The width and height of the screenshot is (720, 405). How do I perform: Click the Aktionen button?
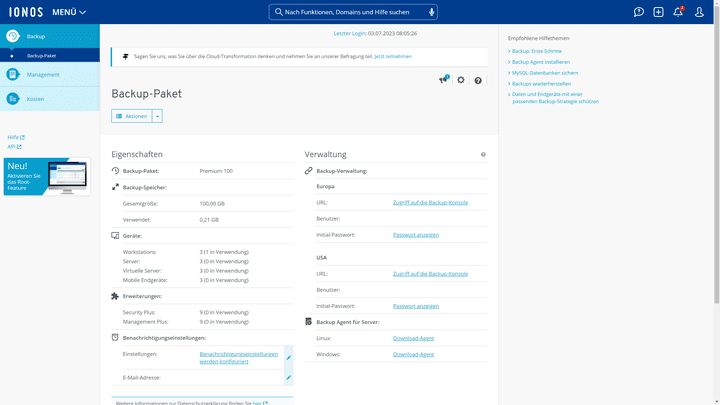click(131, 116)
